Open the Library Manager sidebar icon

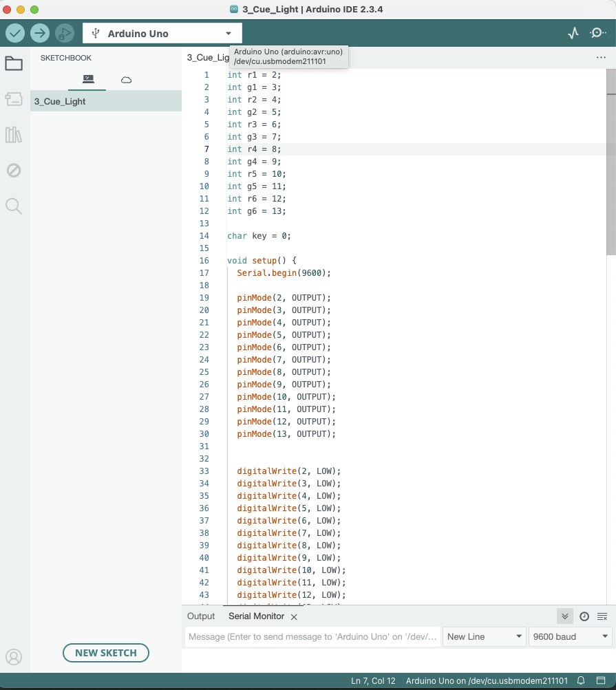click(14, 135)
